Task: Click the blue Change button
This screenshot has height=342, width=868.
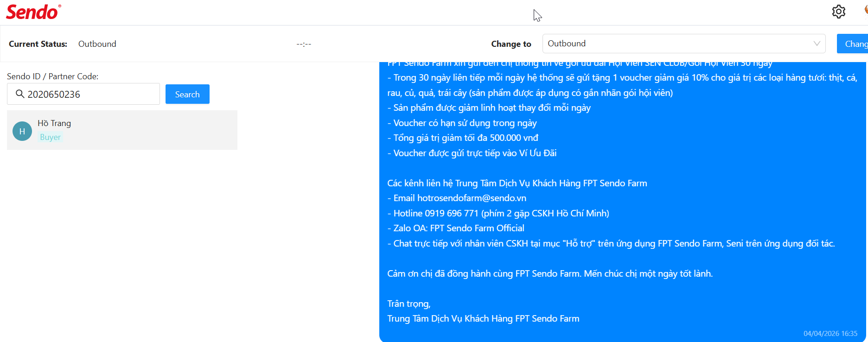Action: tap(853, 44)
